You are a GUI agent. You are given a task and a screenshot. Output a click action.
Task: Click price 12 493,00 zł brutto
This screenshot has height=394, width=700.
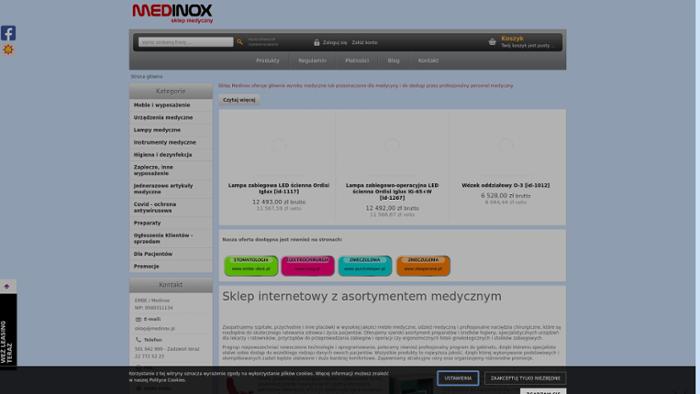point(279,202)
